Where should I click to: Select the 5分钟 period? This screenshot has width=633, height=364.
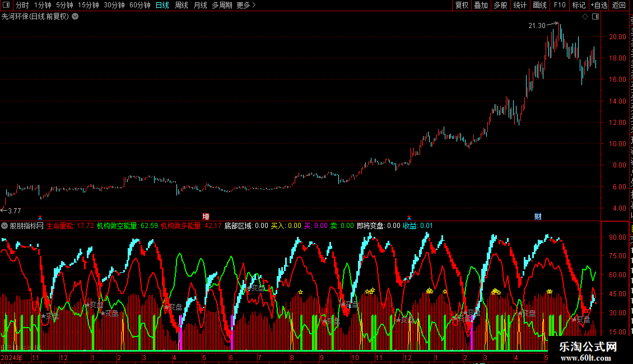(64, 5)
